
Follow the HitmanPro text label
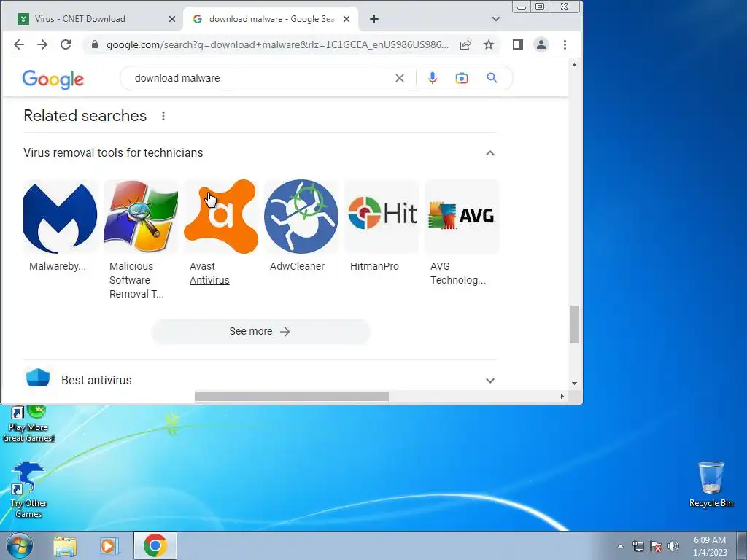374,267
